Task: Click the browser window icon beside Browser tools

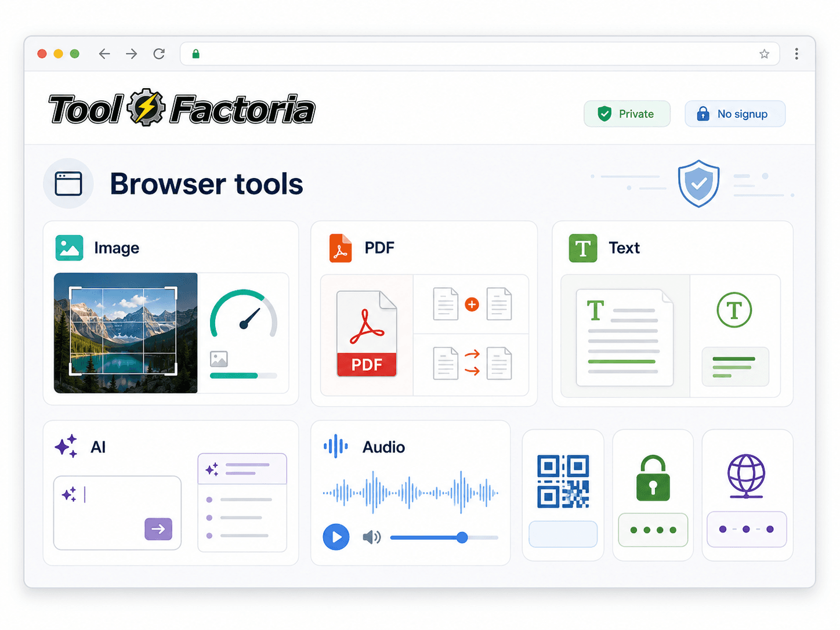Action: 68,183
